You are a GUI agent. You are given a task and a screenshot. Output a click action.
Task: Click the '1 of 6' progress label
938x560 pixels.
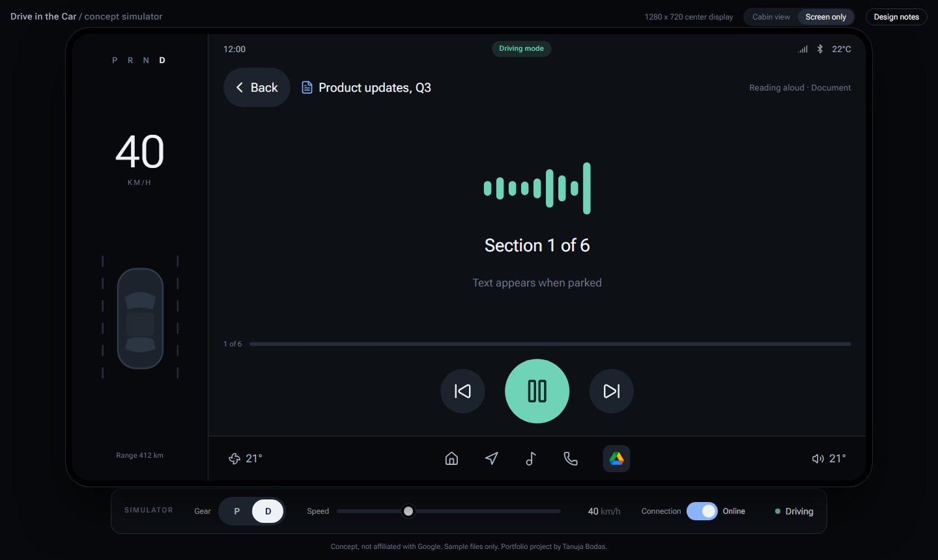233,344
